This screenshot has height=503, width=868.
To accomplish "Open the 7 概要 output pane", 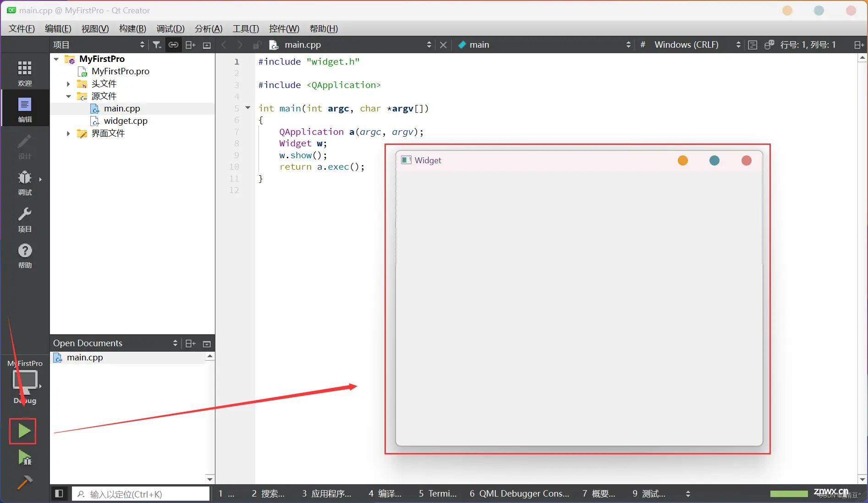I will (599, 494).
